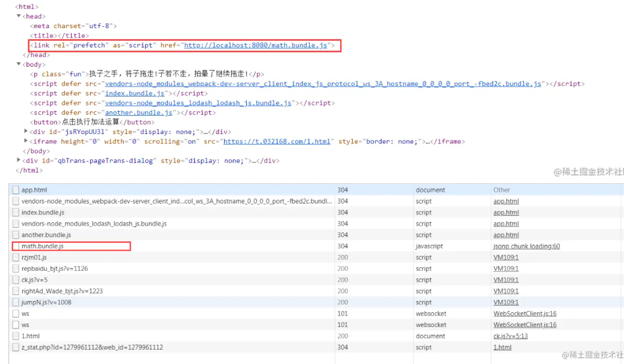Open VM109:1 initiator of rzjm01.js
Screen dimensions: 624x364
506,258
